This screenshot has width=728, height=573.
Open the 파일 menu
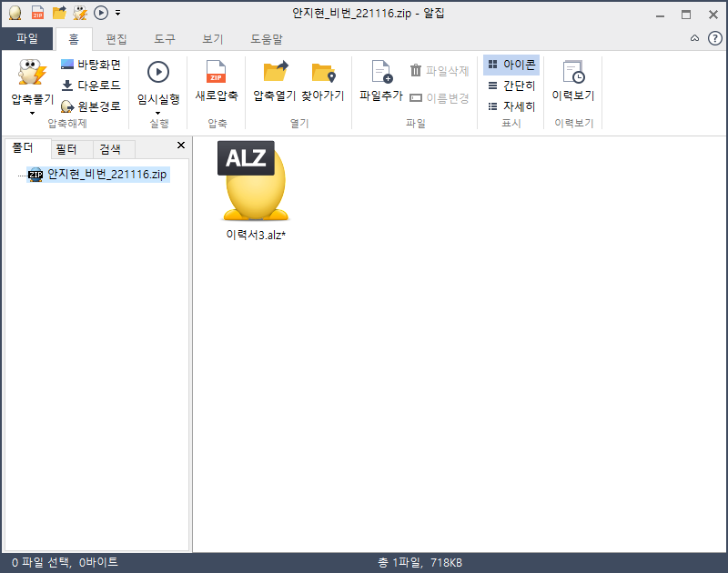pyautogui.click(x=27, y=38)
